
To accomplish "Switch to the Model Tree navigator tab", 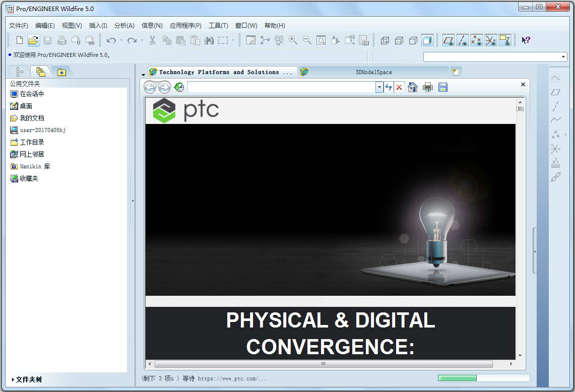I will click(20, 72).
